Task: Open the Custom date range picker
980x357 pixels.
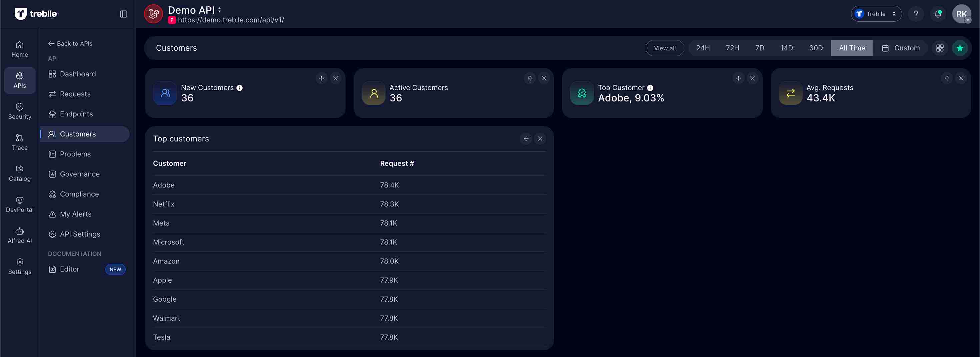Action: pos(901,48)
